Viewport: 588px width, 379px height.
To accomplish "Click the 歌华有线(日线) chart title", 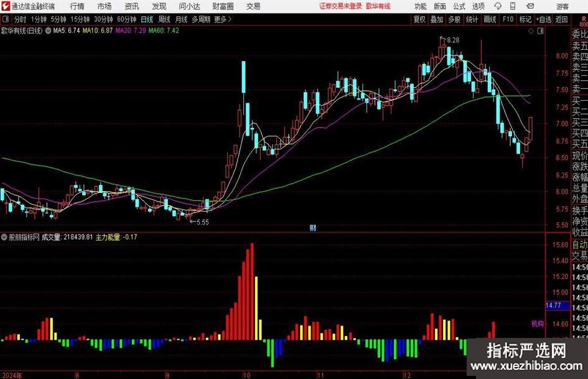I will pyautogui.click(x=22, y=30).
